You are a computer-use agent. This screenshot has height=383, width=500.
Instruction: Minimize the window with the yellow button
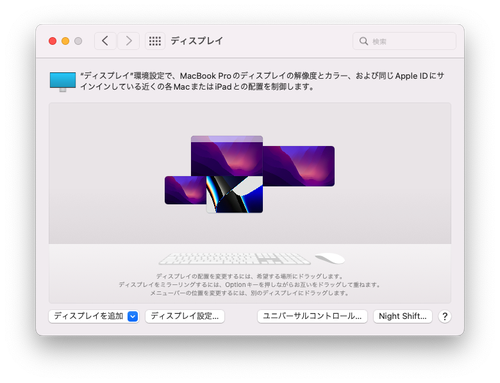pyautogui.click(x=65, y=41)
